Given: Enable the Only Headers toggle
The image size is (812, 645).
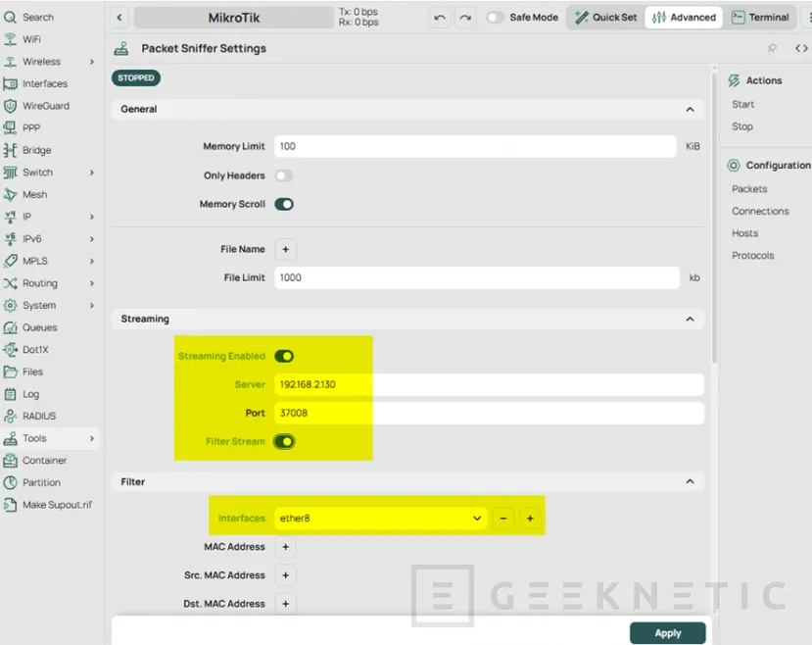Looking at the screenshot, I should click(284, 175).
